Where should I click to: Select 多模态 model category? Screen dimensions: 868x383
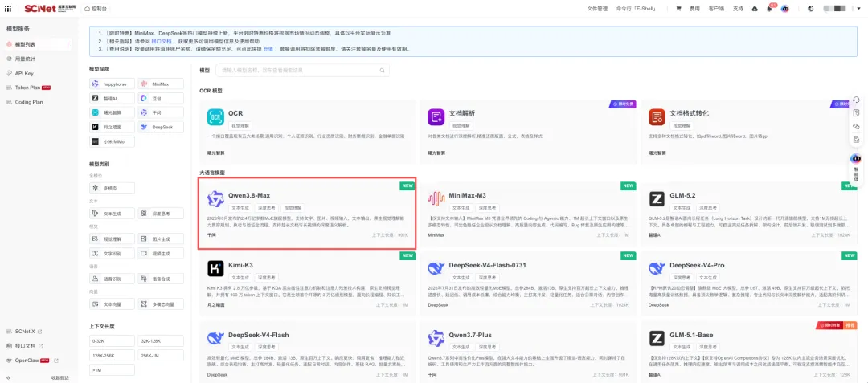point(112,189)
